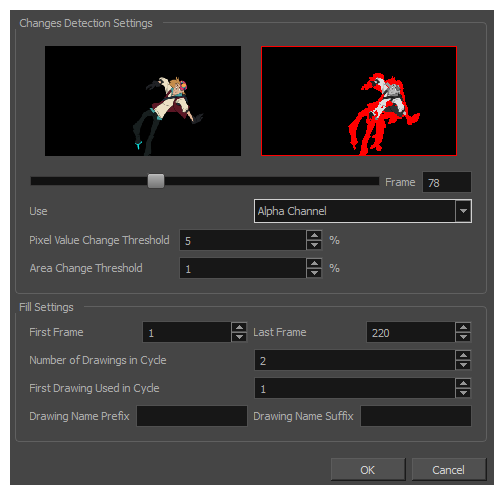Dismiss dialog with the Cancel button
The image size is (504, 495).
click(449, 469)
